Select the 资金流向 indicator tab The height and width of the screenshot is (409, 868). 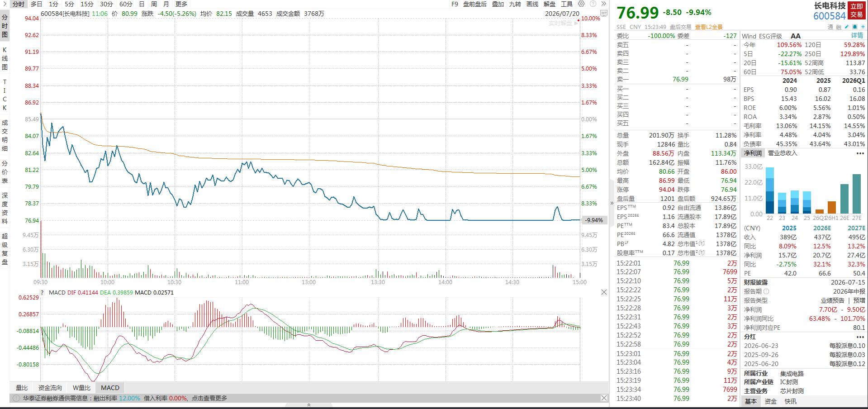[50, 388]
